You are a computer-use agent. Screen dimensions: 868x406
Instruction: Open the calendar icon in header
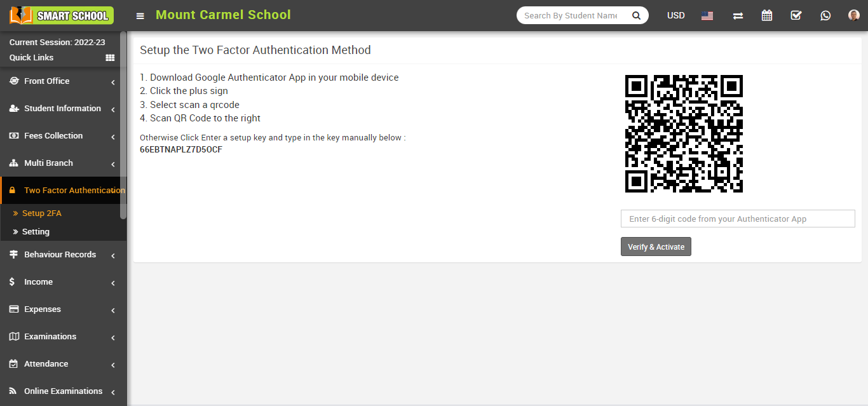pos(767,15)
